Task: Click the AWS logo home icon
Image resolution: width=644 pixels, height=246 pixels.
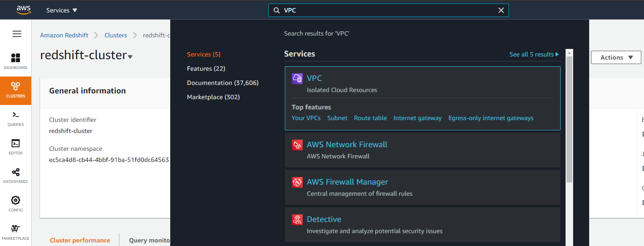Action: pyautogui.click(x=24, y=10)
